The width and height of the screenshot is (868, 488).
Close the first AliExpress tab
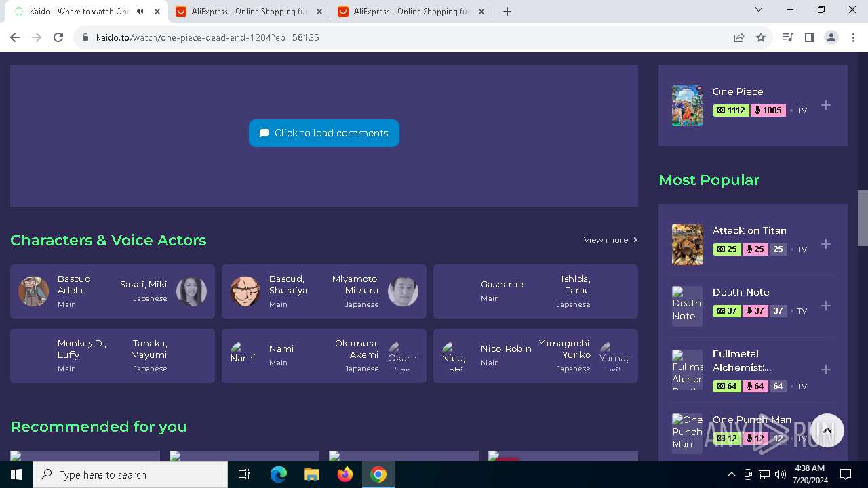click(319, 12)
